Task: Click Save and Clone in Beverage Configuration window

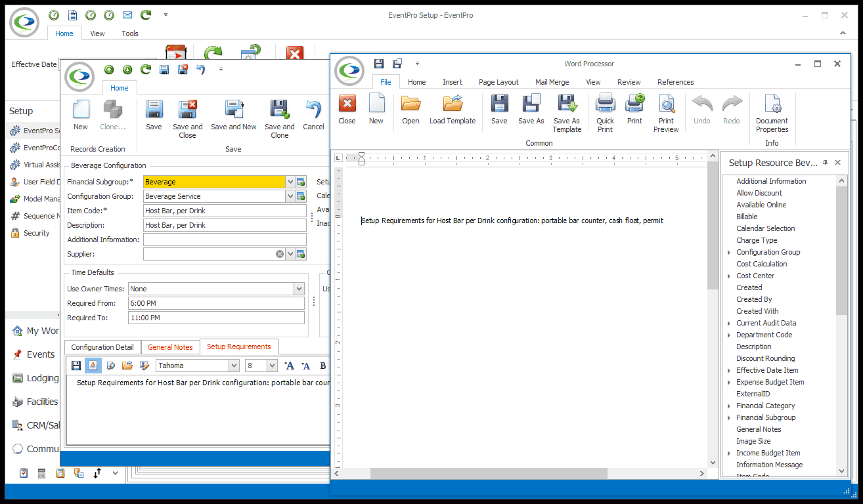Action: coord(279,119)
